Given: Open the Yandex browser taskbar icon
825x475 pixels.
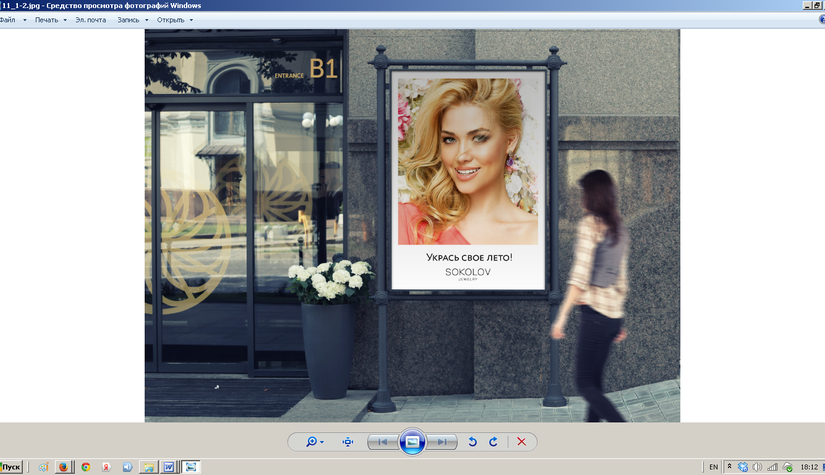Looking at the screenshot, I should [106, 467].
